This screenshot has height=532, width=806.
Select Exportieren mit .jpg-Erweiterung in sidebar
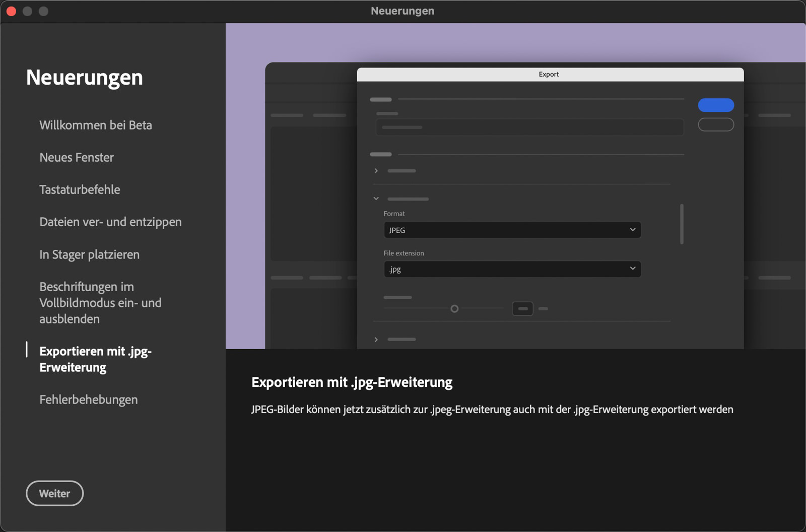(95, 359)
